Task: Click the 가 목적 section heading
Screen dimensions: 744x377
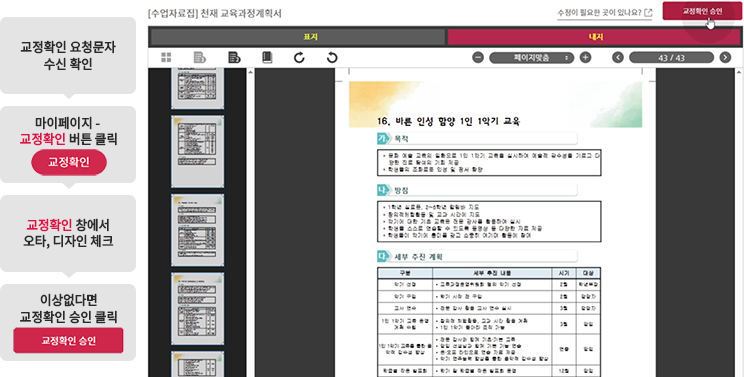Action: pyautogui.click(x=477, y=138)
